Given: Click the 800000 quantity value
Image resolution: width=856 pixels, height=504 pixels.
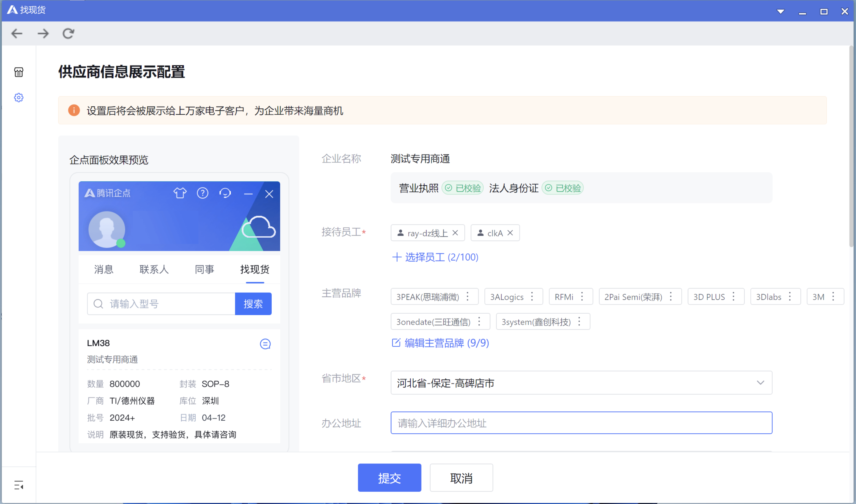Looking at the screenshot, I should click(125, 384).
